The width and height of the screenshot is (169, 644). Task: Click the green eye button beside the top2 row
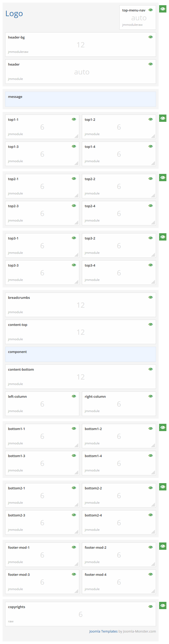163,178
